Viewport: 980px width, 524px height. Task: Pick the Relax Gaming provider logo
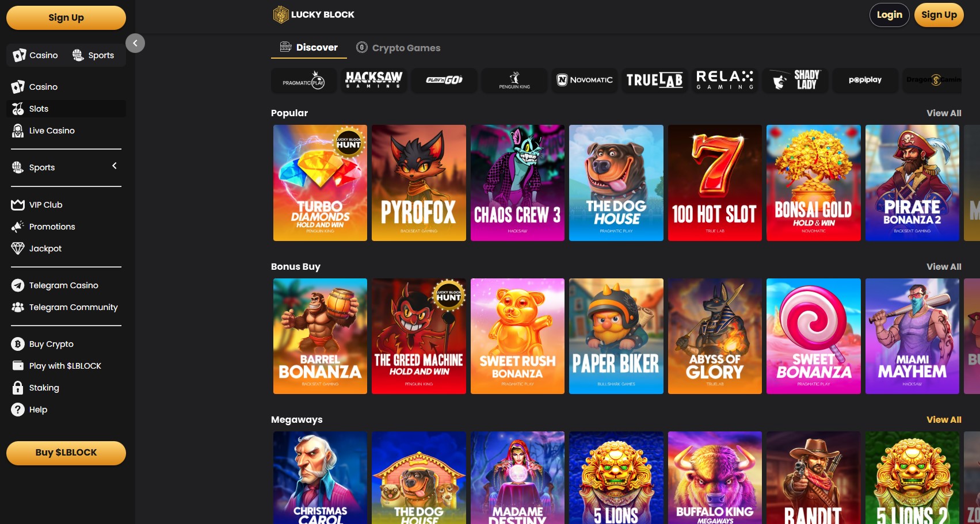[x=724, y=81]
